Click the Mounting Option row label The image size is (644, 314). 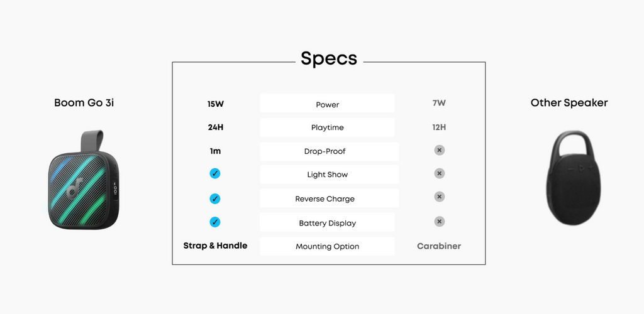[x=327, y=246]
